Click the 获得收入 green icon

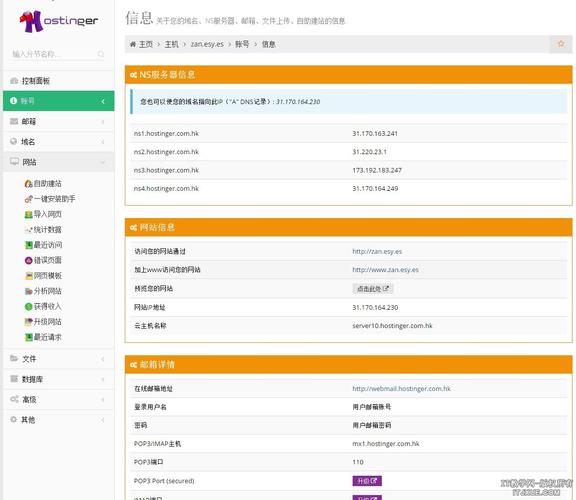(x=29, y=306)
